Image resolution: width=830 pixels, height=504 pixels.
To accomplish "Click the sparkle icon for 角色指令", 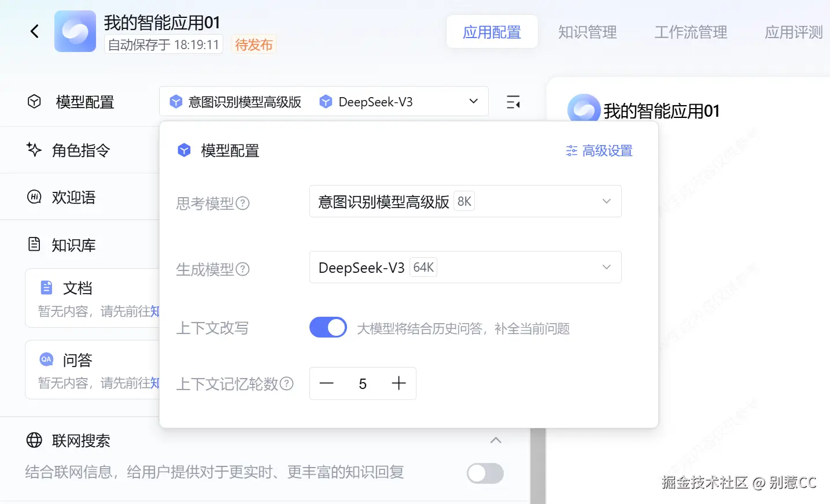I will pos(34,150).
